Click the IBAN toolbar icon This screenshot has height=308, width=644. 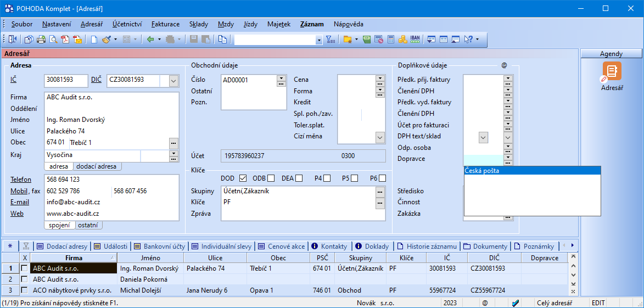click(415, 40)
